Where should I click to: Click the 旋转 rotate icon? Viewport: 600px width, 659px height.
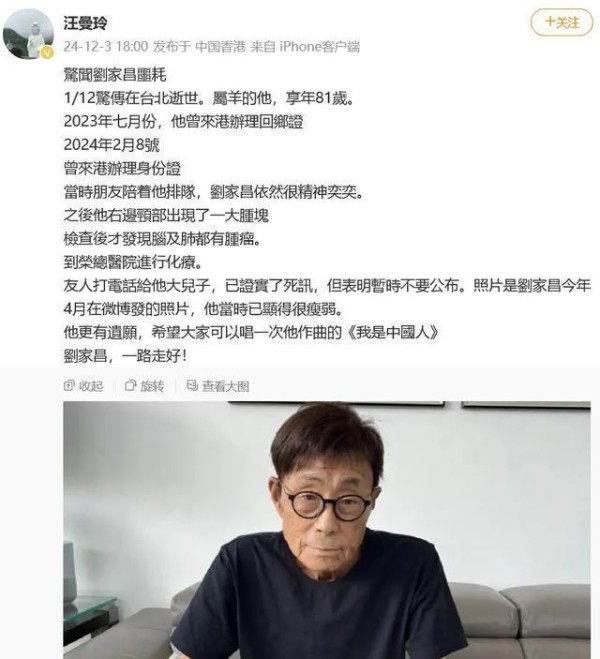click(x=131, y=385)
